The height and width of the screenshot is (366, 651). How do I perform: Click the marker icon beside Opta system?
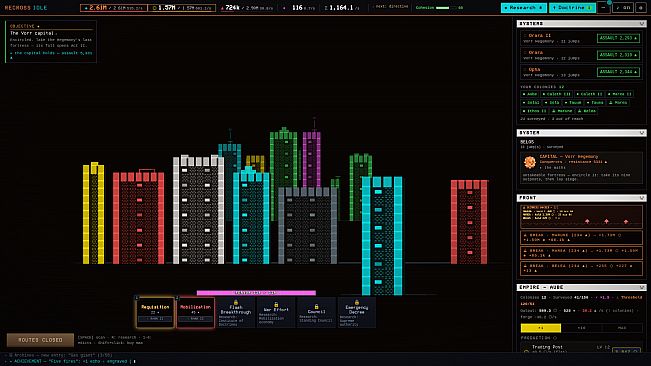pos(525,70)
